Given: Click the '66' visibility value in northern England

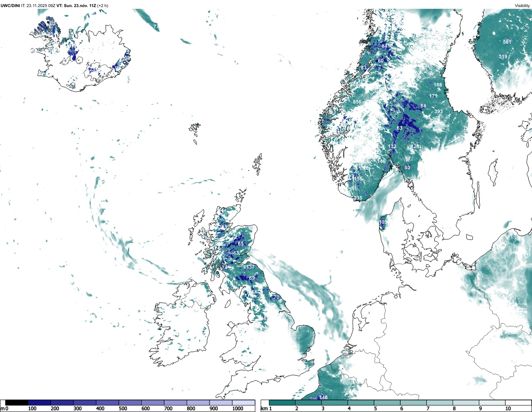Looking at the screenshot, I should [254, 292].
